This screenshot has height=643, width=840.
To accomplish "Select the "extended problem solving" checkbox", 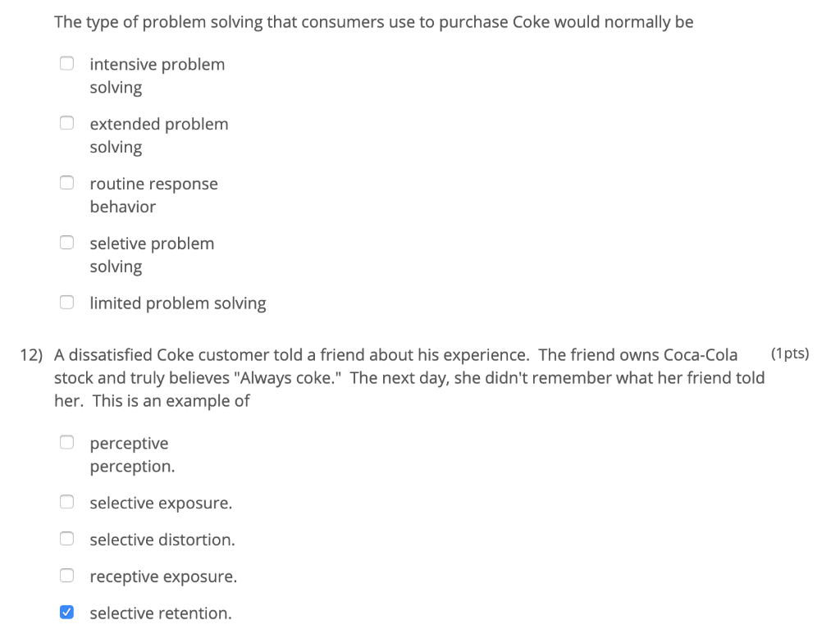I will (x=66, y=121).
